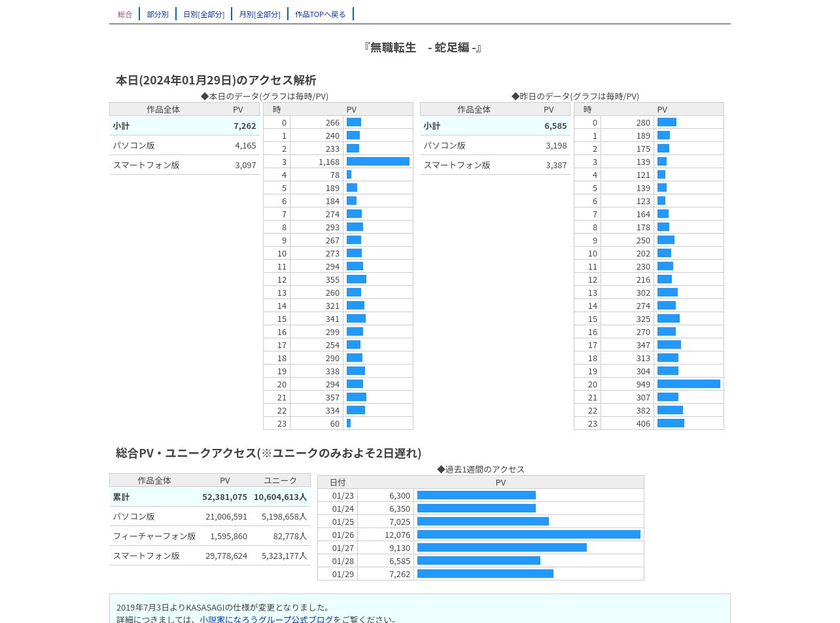Click スマートフォン版 total PV 29,778,624

click(x=226, y=556)
